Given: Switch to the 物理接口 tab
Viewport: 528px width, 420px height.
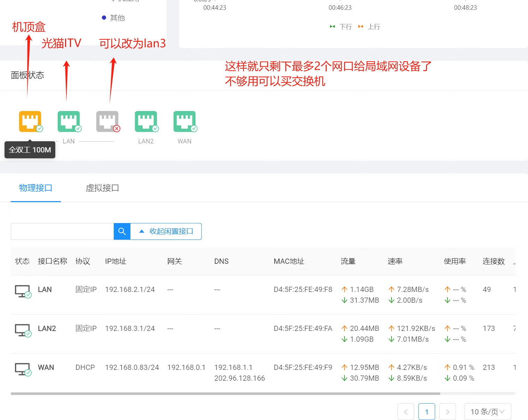Looking at the screenshot, I should tap(36, 188).
